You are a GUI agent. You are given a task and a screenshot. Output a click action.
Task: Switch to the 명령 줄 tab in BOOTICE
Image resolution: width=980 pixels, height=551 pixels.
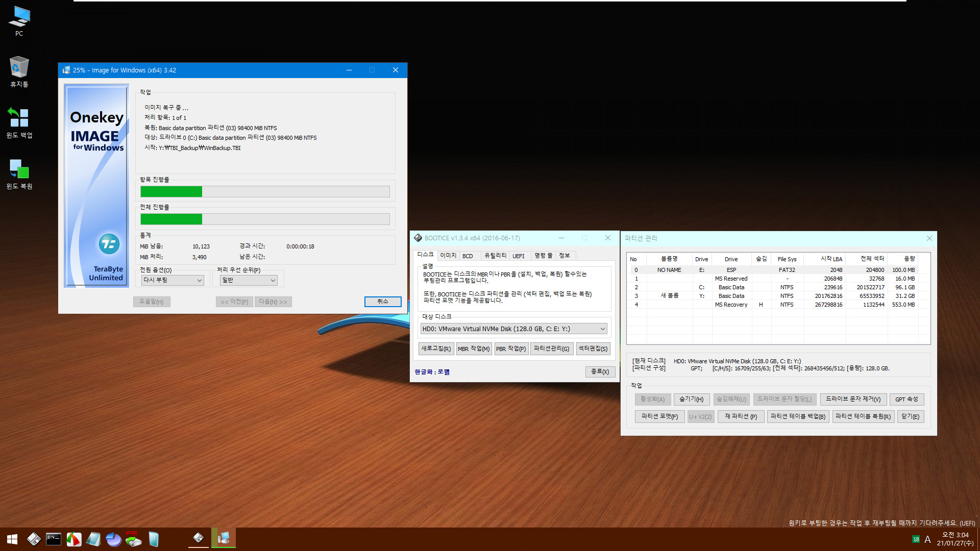[x=543, y=256]
